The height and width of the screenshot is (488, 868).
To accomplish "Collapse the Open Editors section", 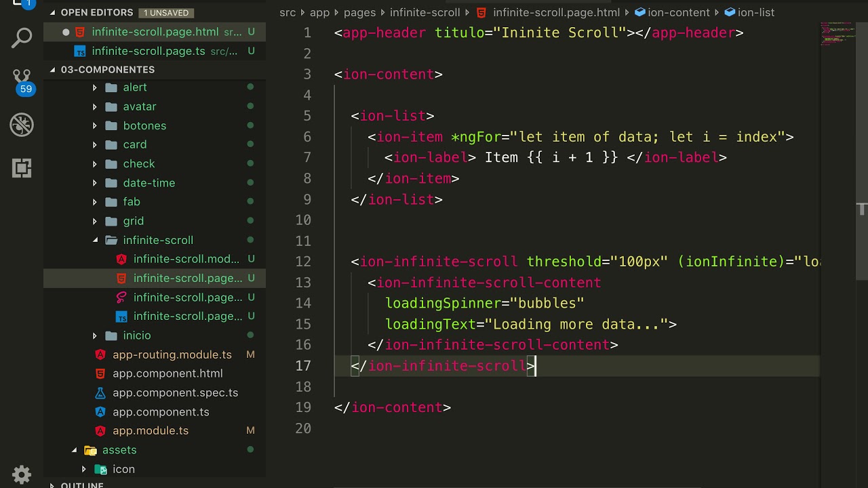I will click(53, 12).
